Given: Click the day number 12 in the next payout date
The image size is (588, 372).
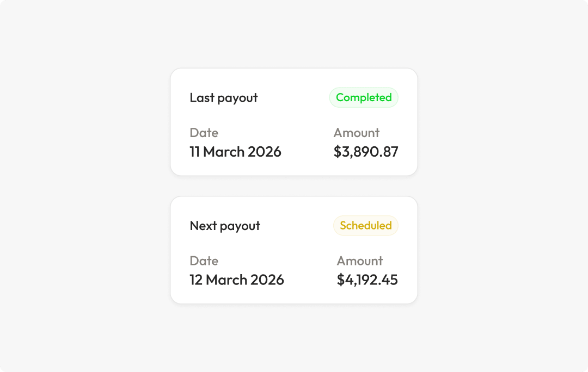Looking at the screenshot, I should click(x=196, y=280).
